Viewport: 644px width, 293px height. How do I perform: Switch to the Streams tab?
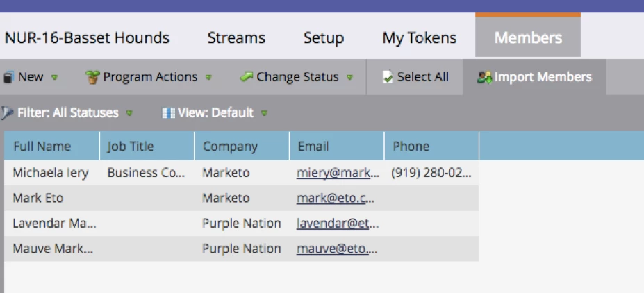[x=236, y=37]
